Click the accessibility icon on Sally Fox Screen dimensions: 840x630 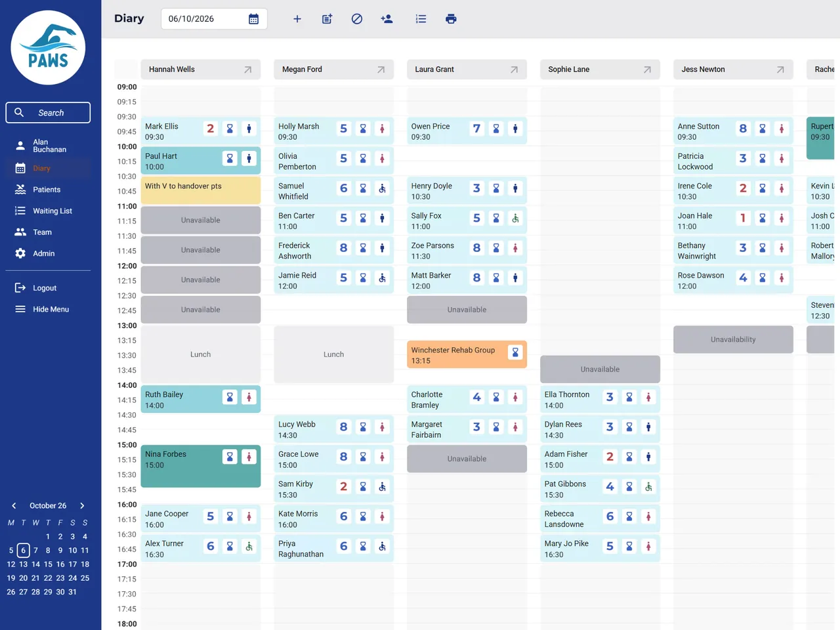click(x=515, y=218)
